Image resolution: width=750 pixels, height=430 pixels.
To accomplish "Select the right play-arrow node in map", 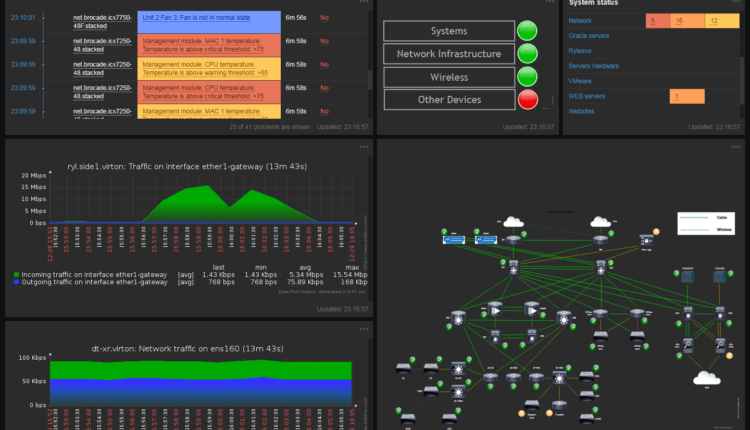I will click(531, 310).
